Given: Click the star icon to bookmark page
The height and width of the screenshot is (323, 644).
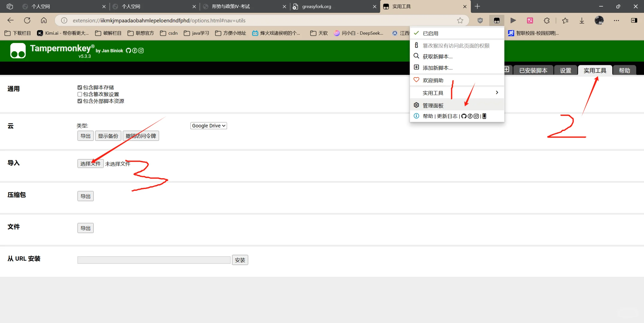Looking at the screenshot, I should click(460, 20).
